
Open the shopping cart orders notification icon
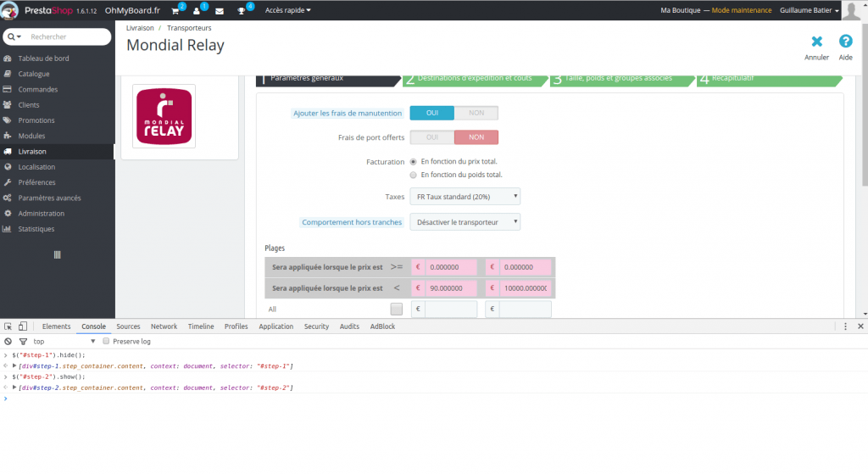click(175, 10)
